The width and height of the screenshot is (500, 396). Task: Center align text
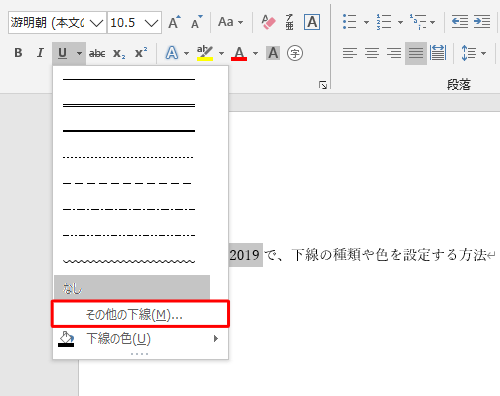(x=372, y=53)
